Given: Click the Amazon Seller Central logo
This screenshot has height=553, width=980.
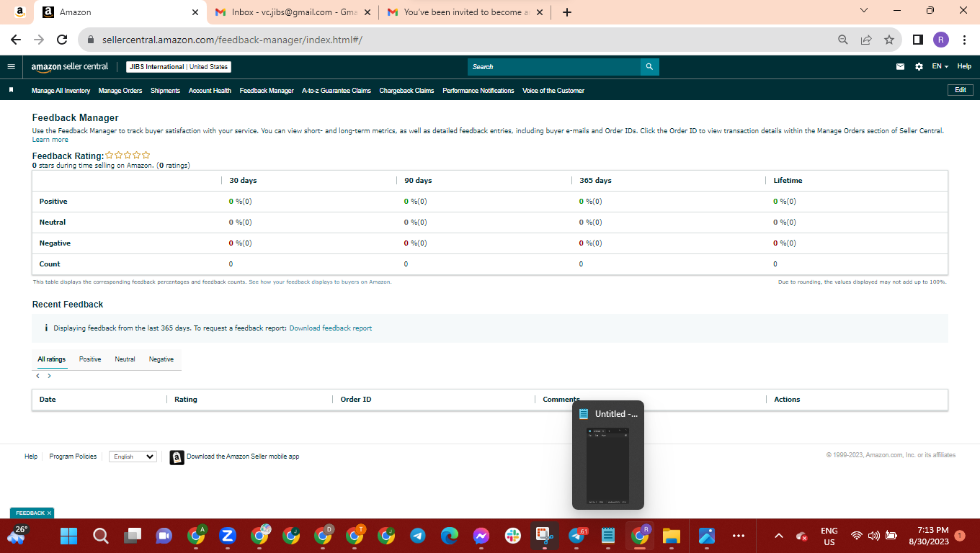Looking at the screenshot, I should point(69,67).
